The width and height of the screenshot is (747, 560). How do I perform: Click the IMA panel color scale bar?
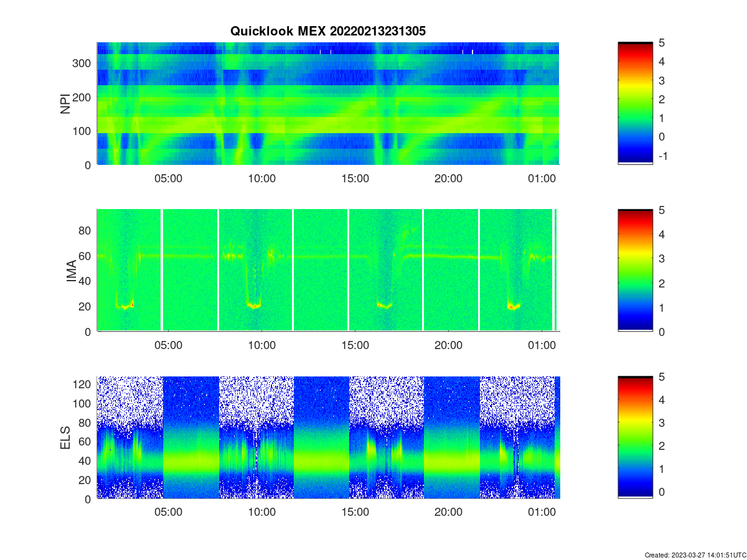coord(635,270)
